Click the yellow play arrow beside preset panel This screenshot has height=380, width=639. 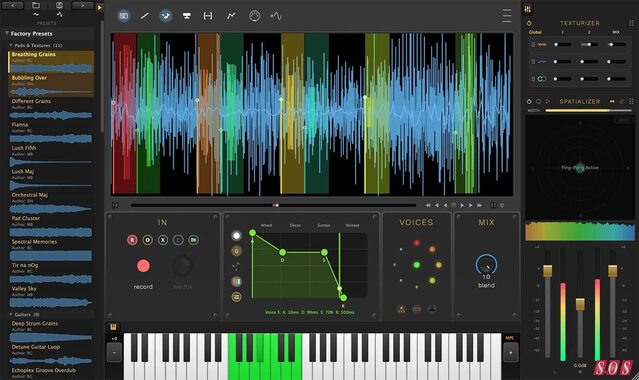pyautogui.click(x=99, y=7)
